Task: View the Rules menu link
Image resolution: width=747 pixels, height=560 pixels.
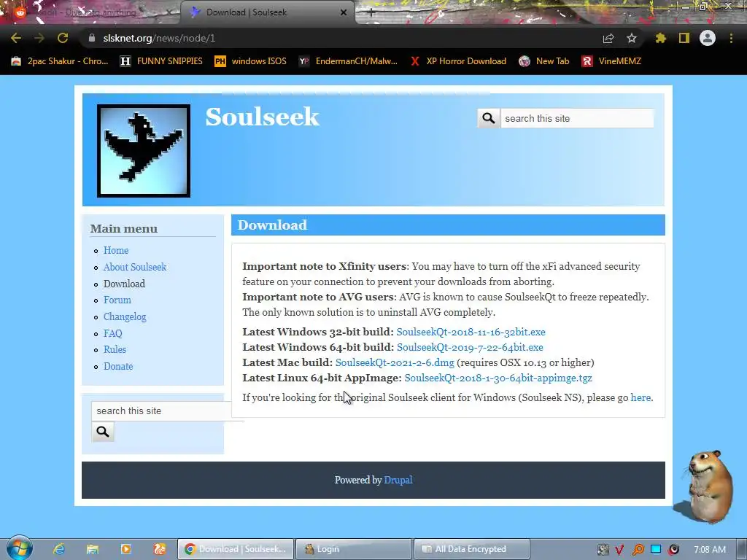Action: pyautogui.click(x=115, y=349)
